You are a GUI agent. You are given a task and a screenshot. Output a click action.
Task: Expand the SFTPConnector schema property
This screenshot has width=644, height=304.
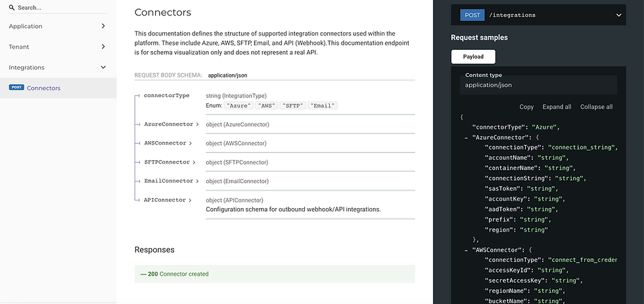[x=170, y=162]
